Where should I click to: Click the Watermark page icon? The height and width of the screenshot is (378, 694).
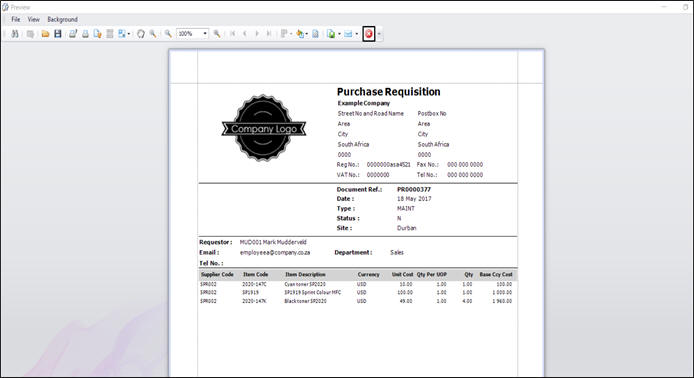pyautogui.click(x=315, y=34)
